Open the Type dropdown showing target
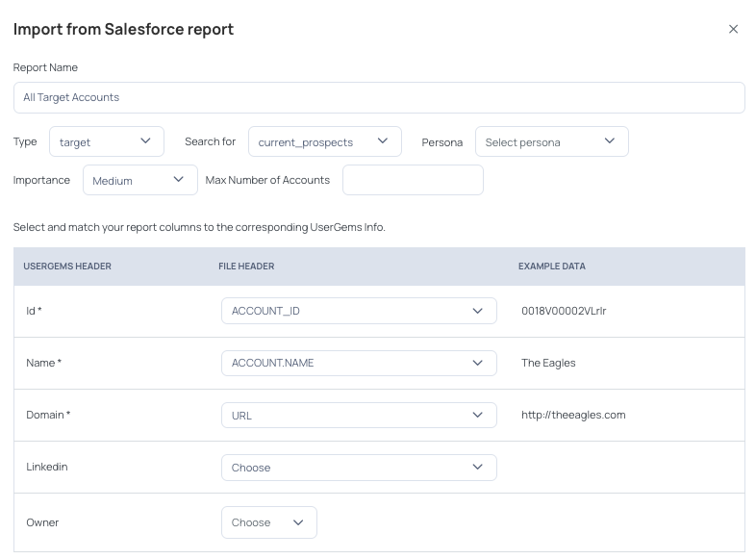This screenshot has height=559, width=756. (107, 141)
